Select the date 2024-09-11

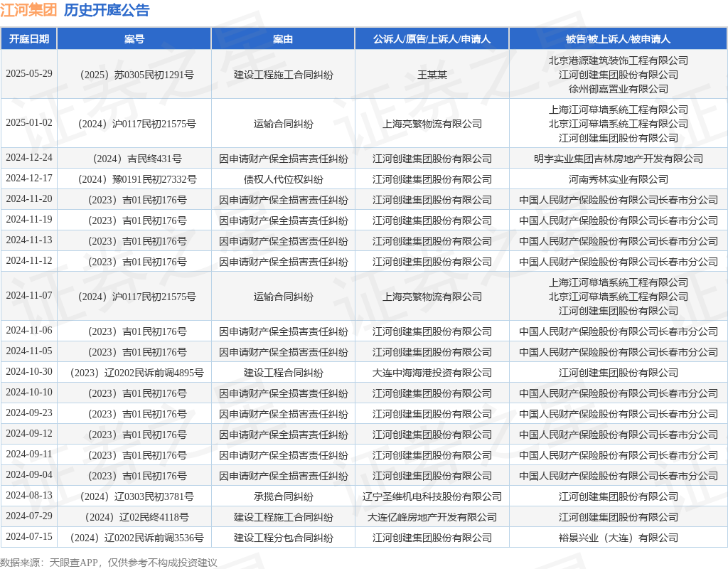28,454
